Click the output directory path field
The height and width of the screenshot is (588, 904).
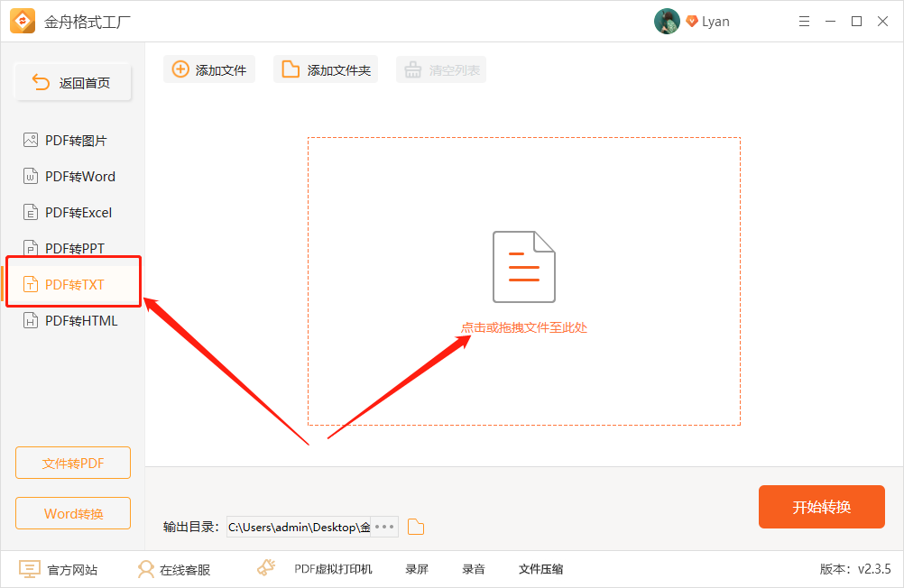tap(299, 527)
